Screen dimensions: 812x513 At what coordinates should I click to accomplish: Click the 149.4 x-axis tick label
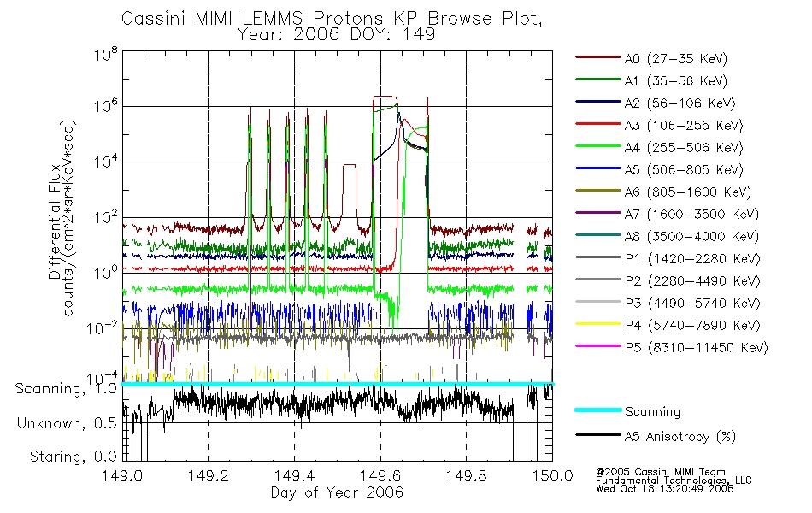[x=294, y=475]
